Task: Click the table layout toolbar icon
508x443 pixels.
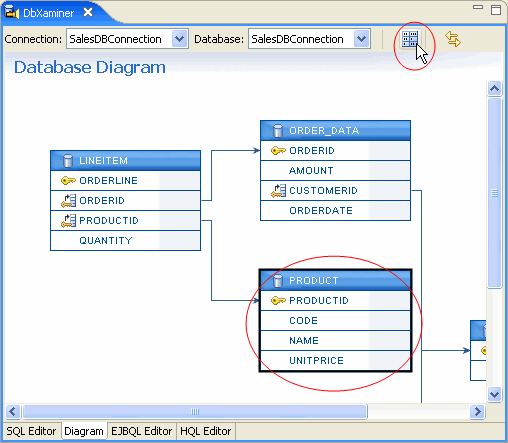Action: coord(409,39)
